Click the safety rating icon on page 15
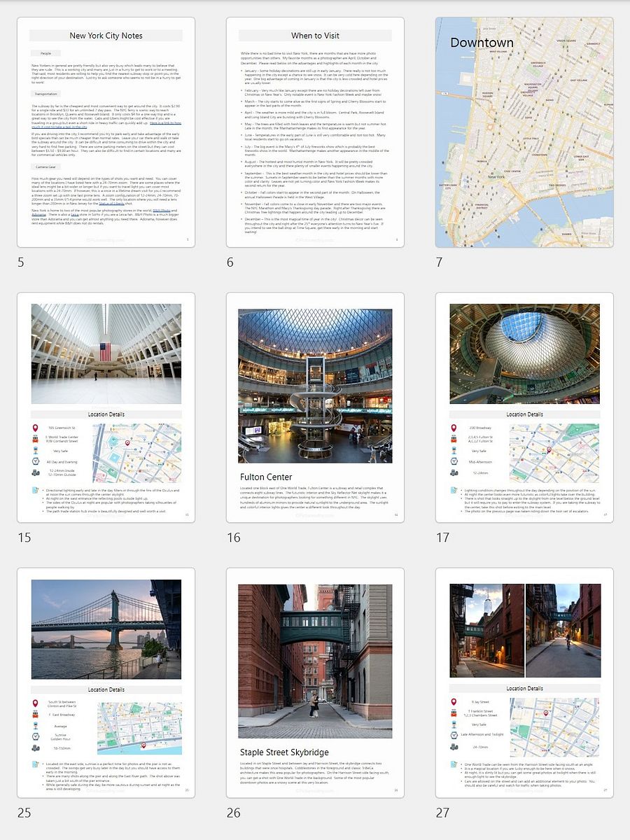 coord(36,451)
